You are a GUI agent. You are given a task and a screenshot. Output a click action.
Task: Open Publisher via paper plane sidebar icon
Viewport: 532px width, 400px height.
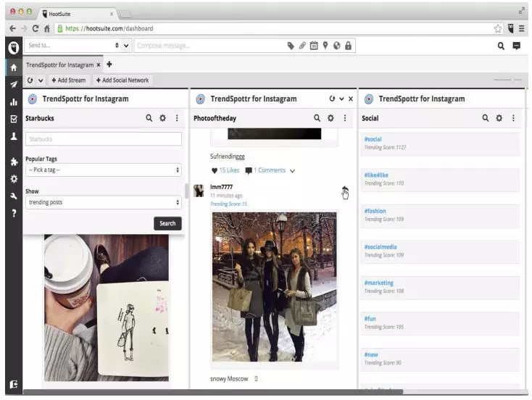pyautogui.click(x=12, y=84)
